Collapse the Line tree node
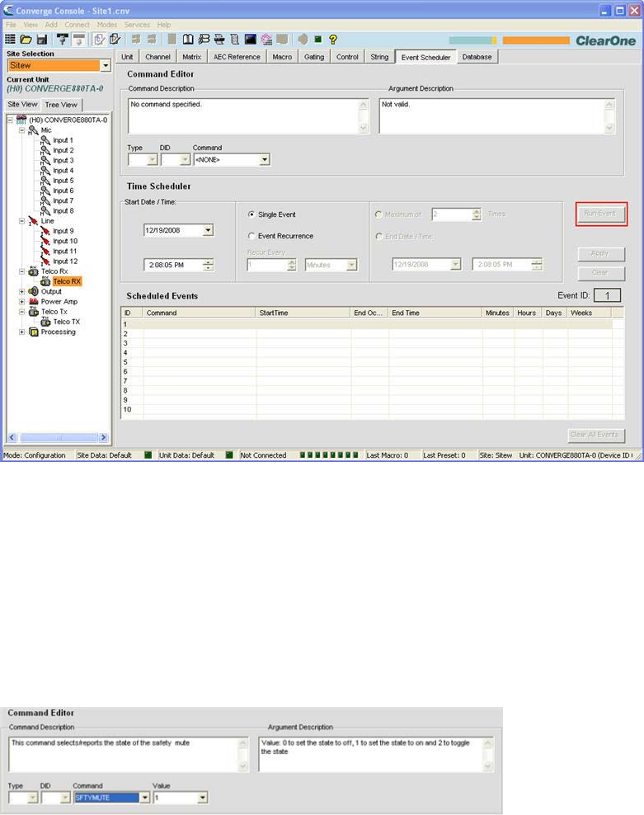Image resolution: width=644 pixels, height=815 pixels. click(21, 221)
